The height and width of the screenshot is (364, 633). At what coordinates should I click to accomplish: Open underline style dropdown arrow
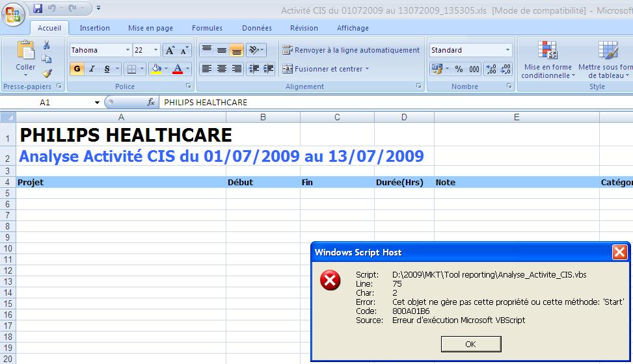(118, 69)
